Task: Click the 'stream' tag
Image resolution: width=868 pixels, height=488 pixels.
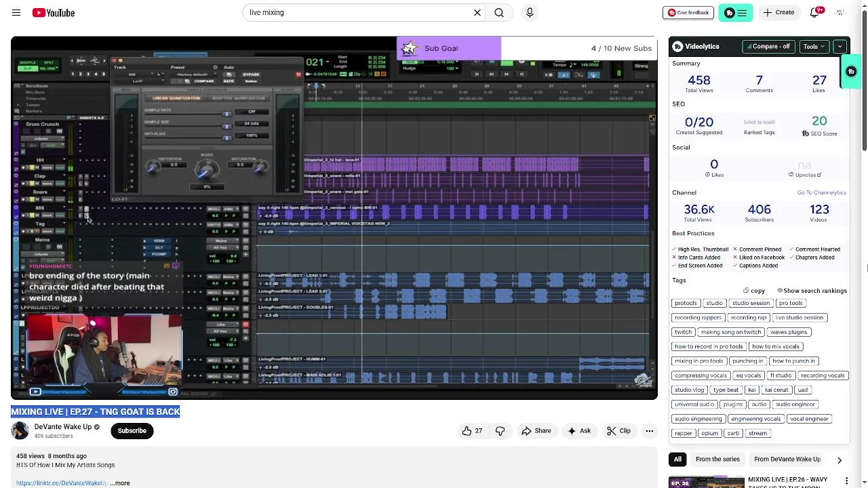Action: point(757,433)
